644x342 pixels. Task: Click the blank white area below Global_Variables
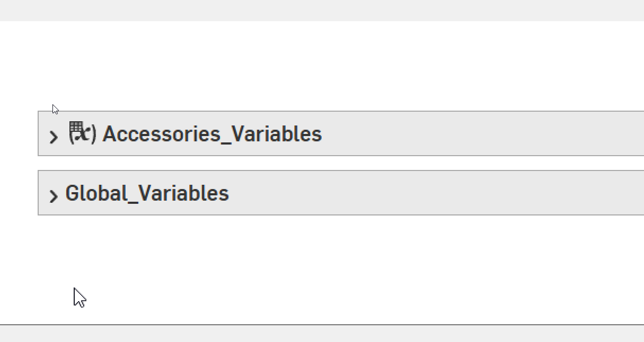(318, 265)
